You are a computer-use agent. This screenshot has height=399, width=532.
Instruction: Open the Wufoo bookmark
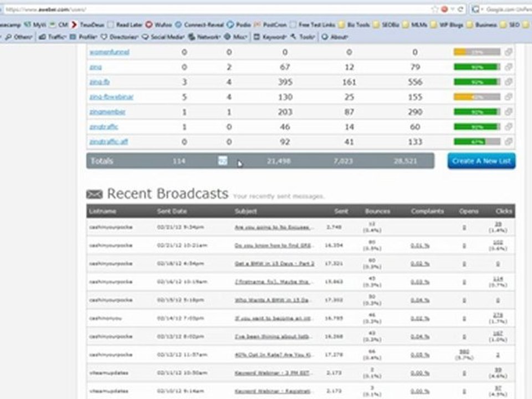[x=159, y=24]
